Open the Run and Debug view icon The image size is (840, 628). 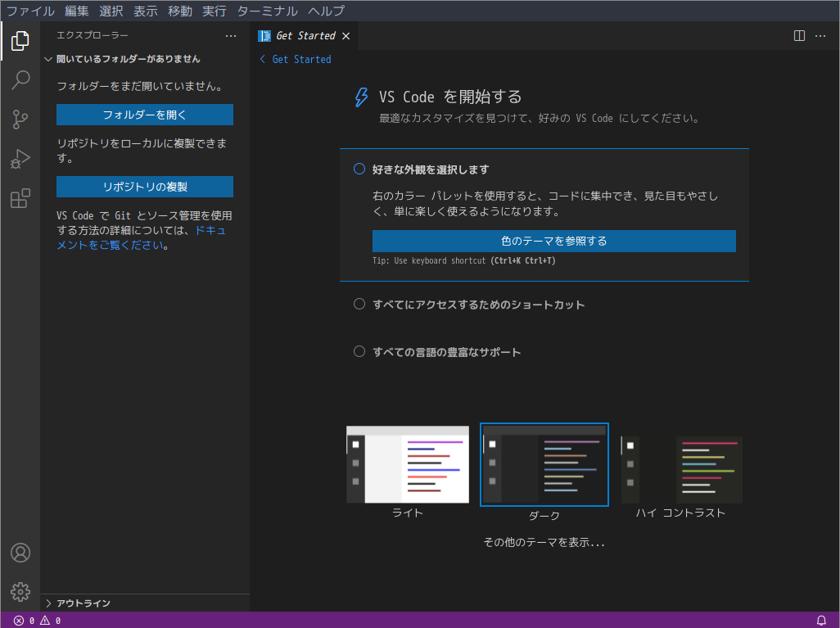click(20, 159)
